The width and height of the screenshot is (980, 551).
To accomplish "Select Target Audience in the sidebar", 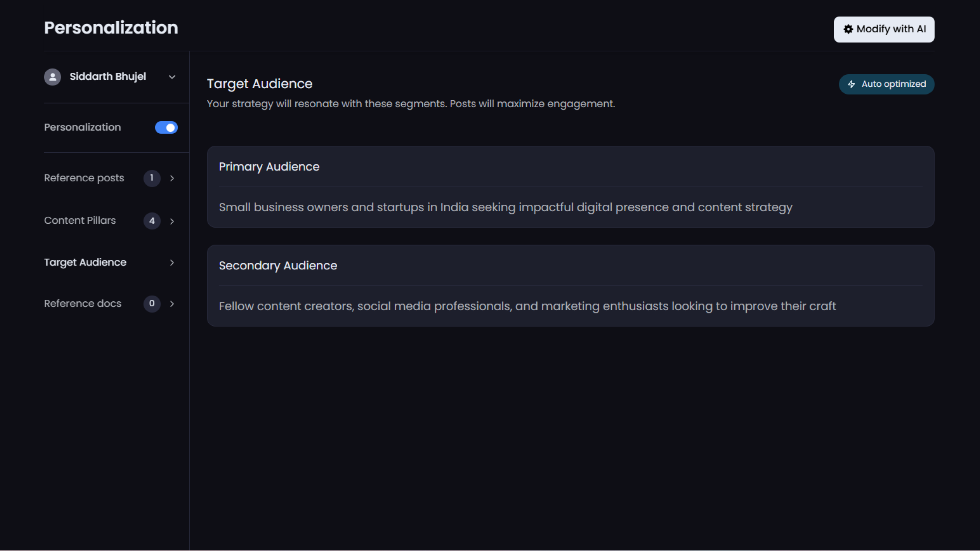I will (x=85, y=262).
